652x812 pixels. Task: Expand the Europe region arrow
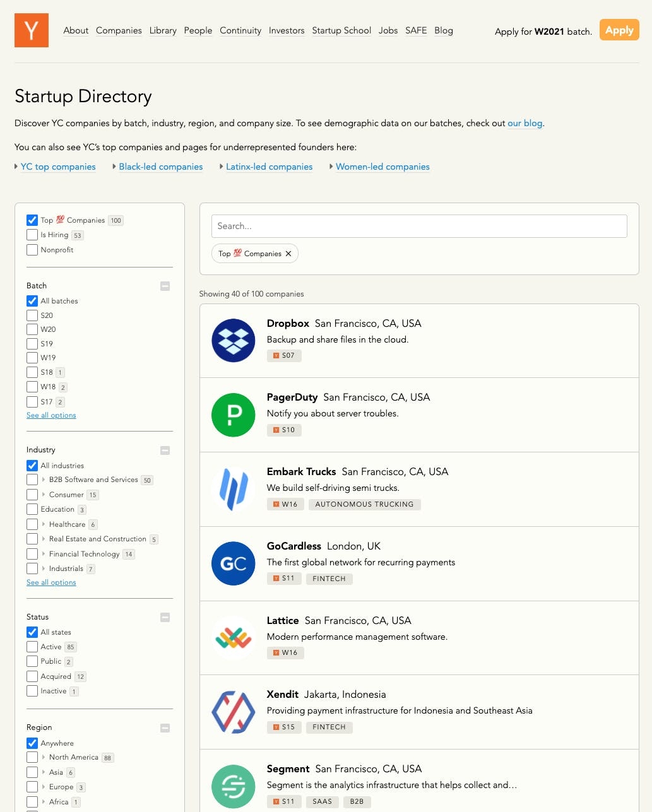[44, 787]
